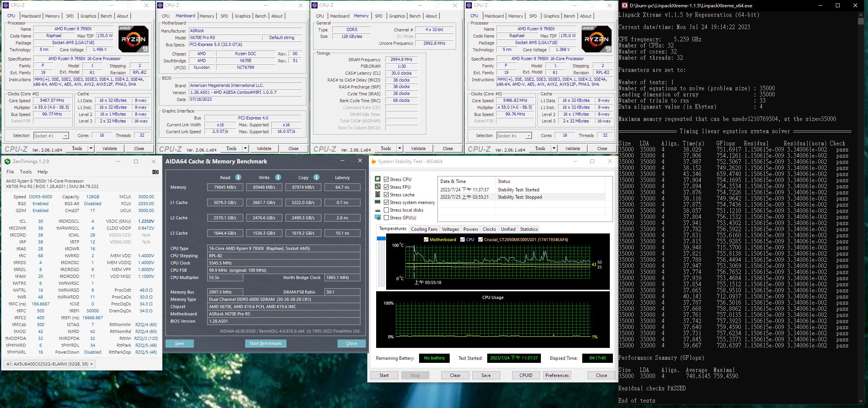Image resolution: width=868 pixels, height=408 pixels.
Task: Open Tools dropdown arrow in Memory CPU-Z window
Action: (400, 148)
